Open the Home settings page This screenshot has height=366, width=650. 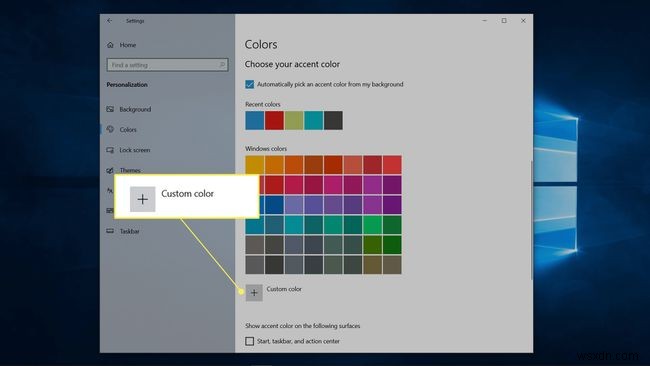tap(128, 45)
